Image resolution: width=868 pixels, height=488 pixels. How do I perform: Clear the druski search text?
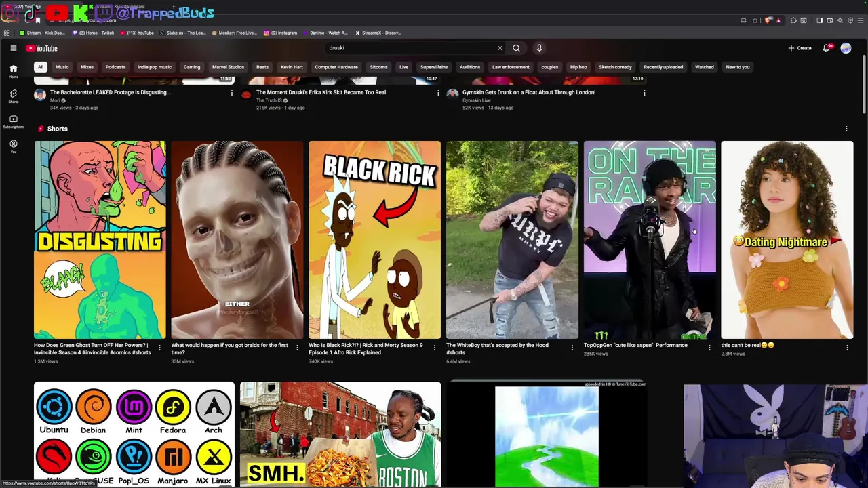pos(500,48)
